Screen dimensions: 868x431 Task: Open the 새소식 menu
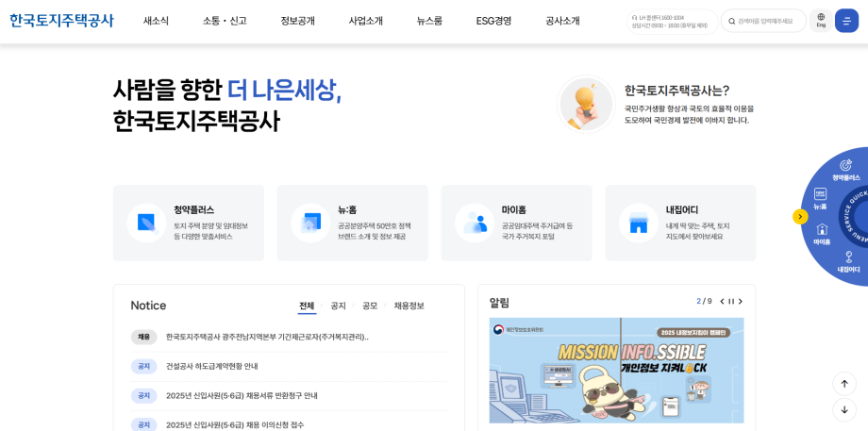coord(156,21)
